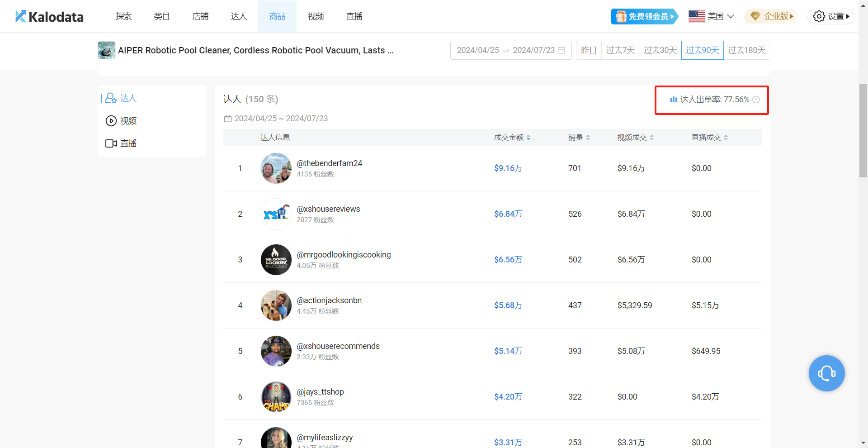Click the calendar icon in date range field

tap(561, 50)
